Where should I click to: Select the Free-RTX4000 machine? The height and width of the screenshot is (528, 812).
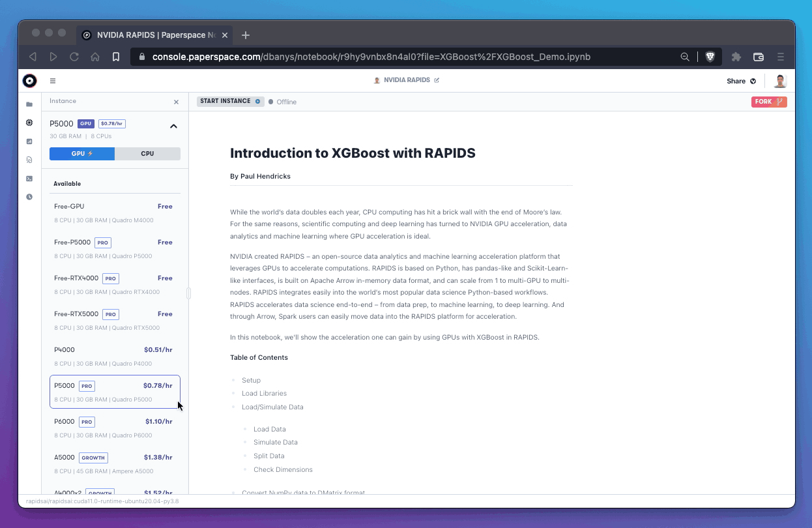click(115, 284)
